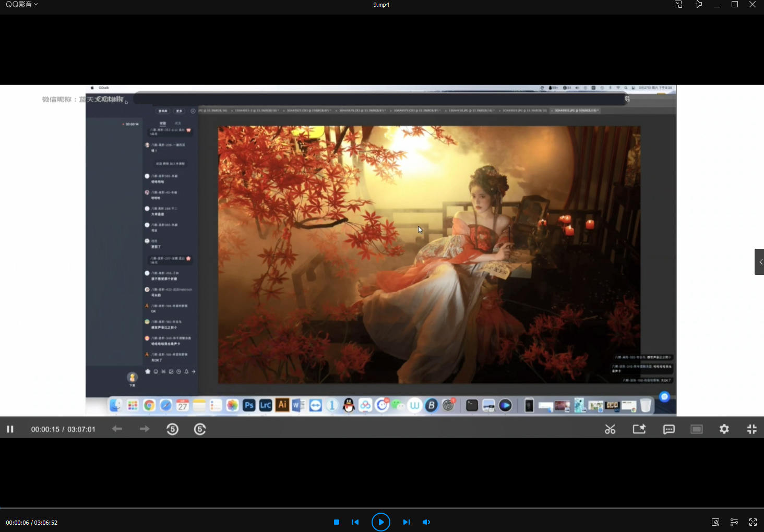The image size is (764, 532).
Task: Pause using the in-video pause button
Action: click(10, 429)
